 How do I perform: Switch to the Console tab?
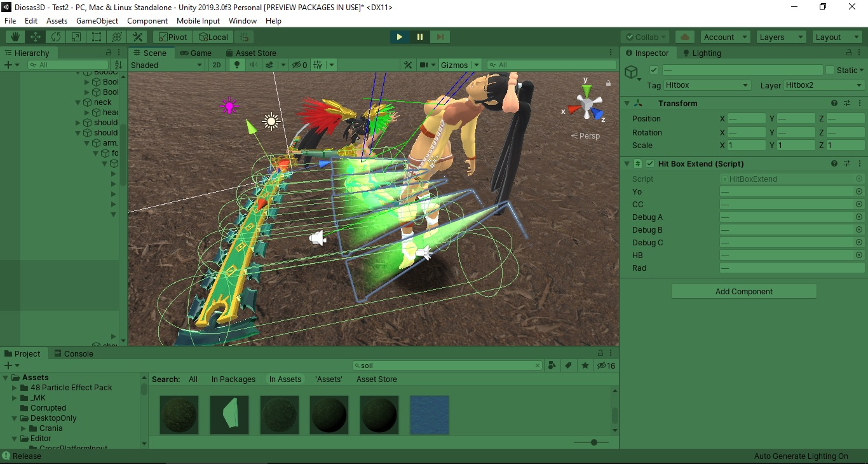[x=74, y=353]
